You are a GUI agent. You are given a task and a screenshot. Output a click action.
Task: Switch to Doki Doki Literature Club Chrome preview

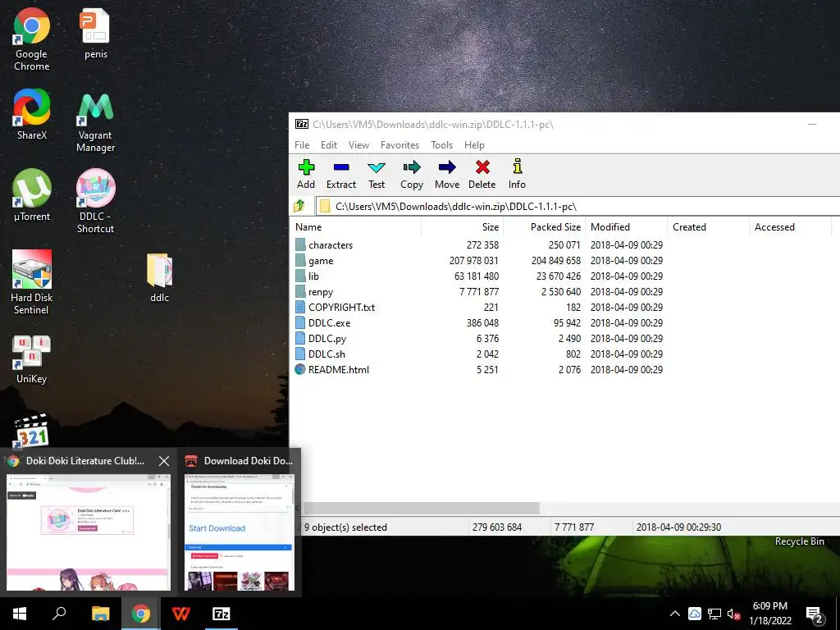(89, 532)
